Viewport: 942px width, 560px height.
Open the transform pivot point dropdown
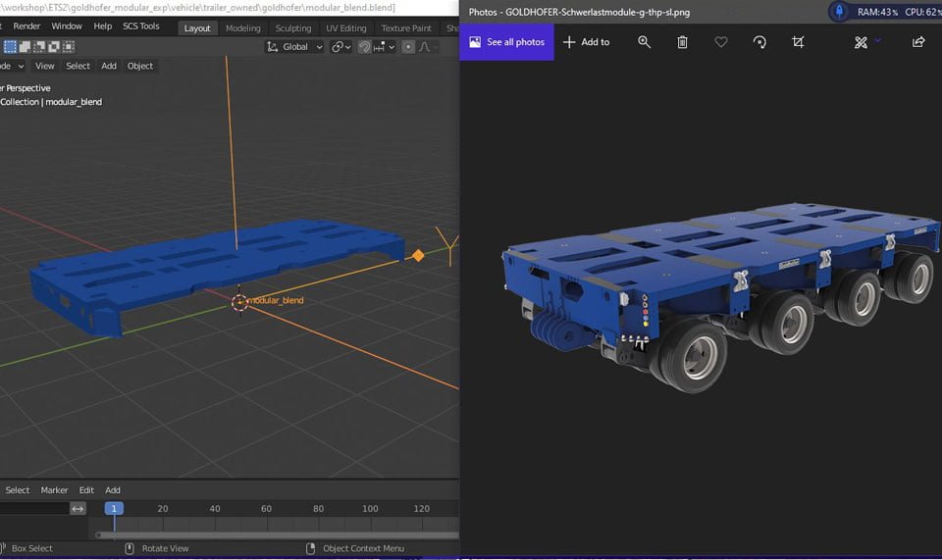pyautogui.click(x=341, y=47)
